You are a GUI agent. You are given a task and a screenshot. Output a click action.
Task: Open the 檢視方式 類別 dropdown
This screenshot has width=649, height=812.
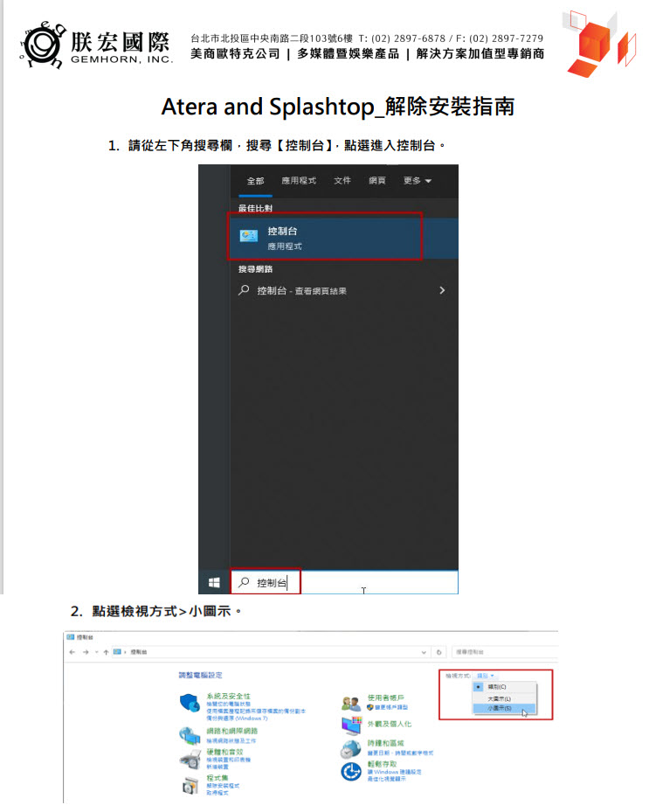(486, 676)
